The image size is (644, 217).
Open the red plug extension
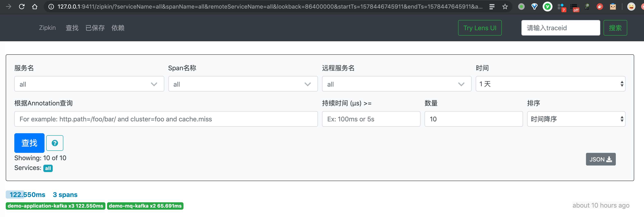click(x=600, y=7)
